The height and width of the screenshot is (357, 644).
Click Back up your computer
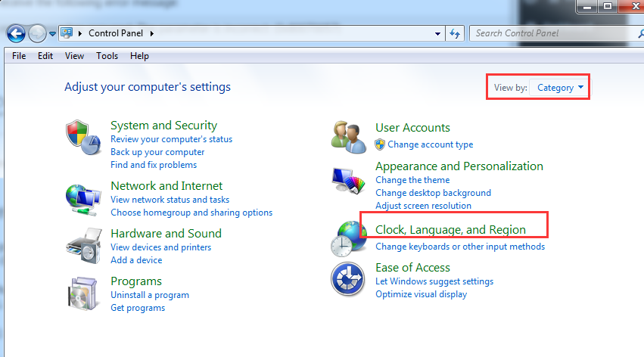(157, 152)
